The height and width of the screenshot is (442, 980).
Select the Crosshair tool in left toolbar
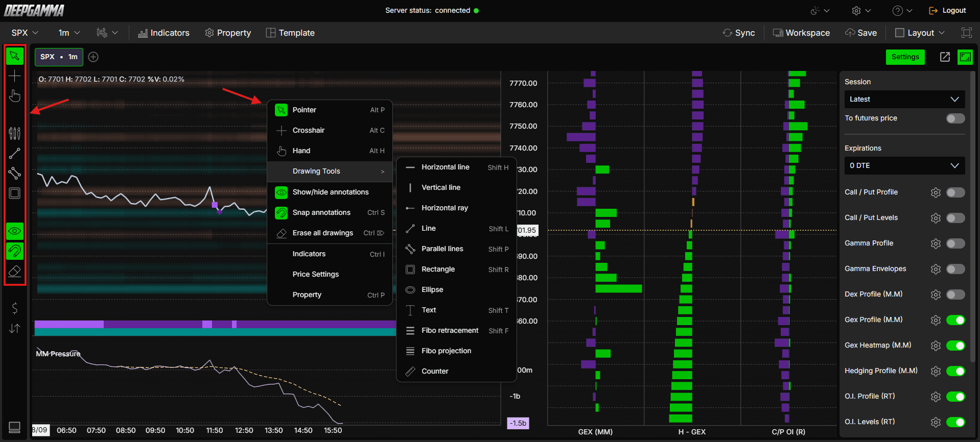(15, 76)
